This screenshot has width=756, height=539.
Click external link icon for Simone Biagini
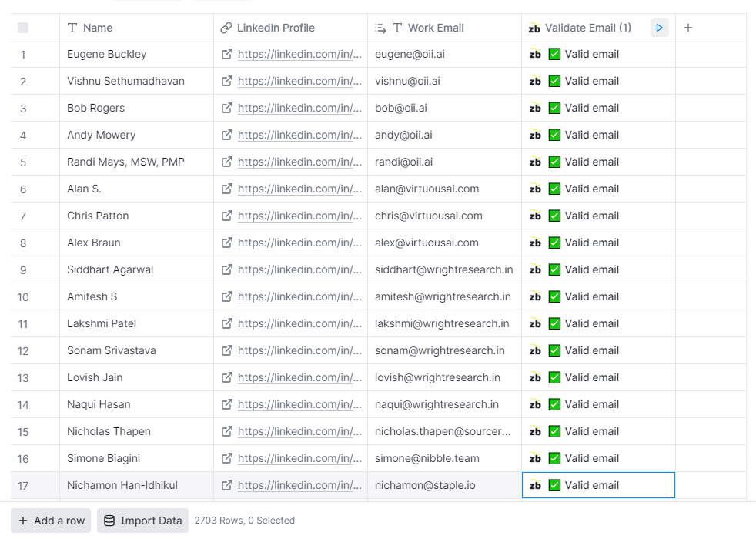227,459
